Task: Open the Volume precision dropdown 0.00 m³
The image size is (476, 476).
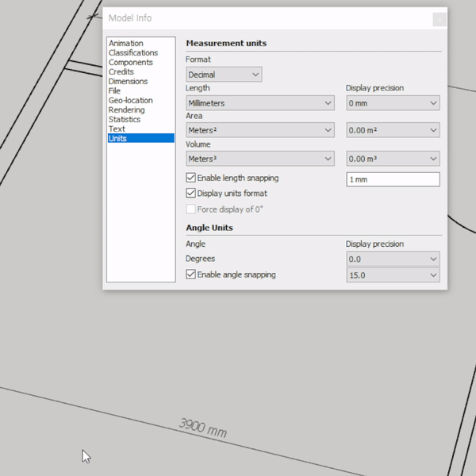Action: click(393, 159)
